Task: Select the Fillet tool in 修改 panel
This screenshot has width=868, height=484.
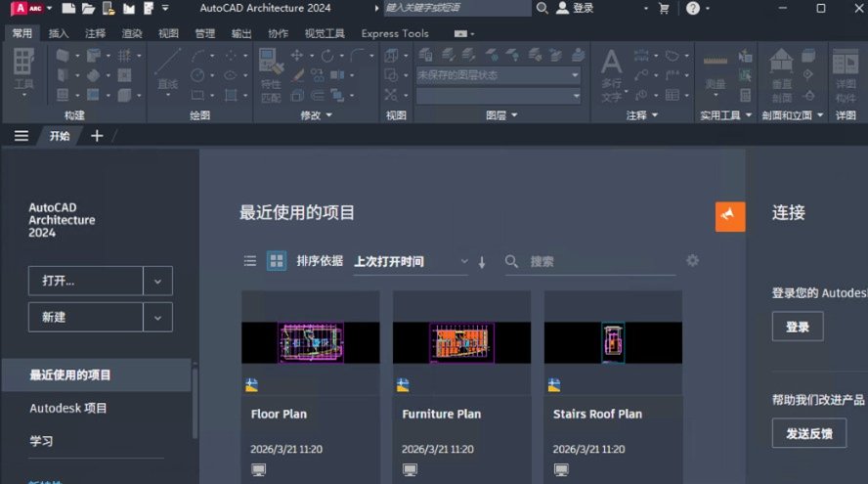Action: tap(357, 55)
